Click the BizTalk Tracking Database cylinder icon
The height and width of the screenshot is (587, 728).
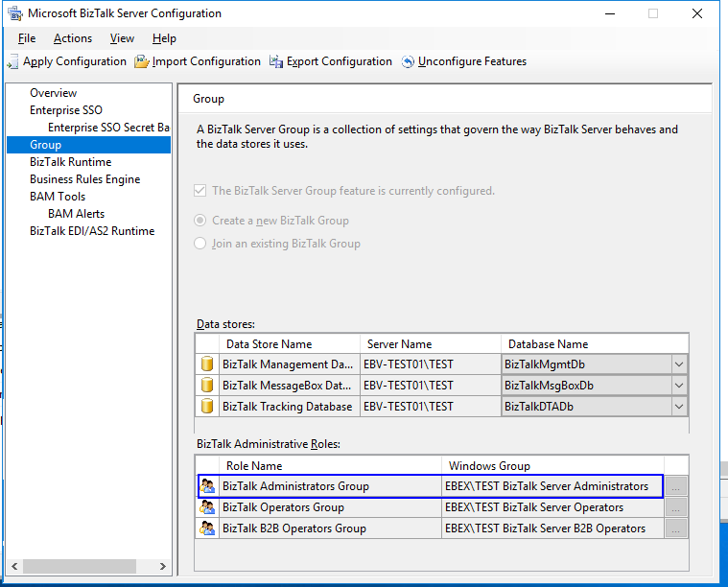[207, 407]
